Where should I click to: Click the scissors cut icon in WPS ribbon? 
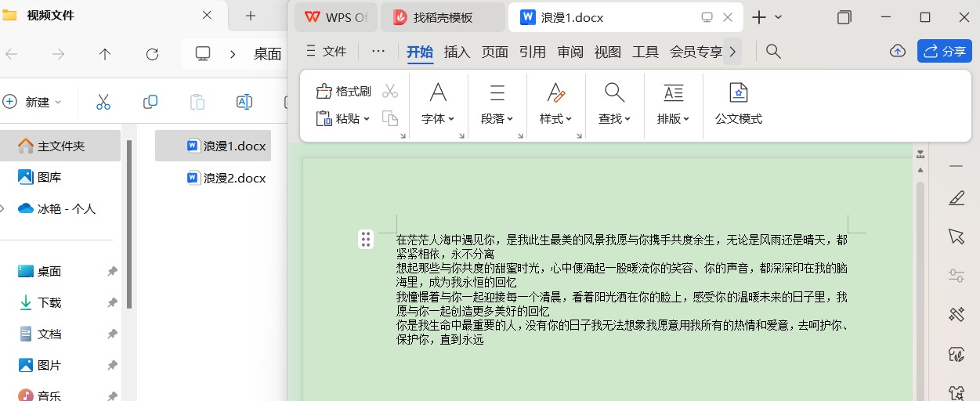(390, 92)
